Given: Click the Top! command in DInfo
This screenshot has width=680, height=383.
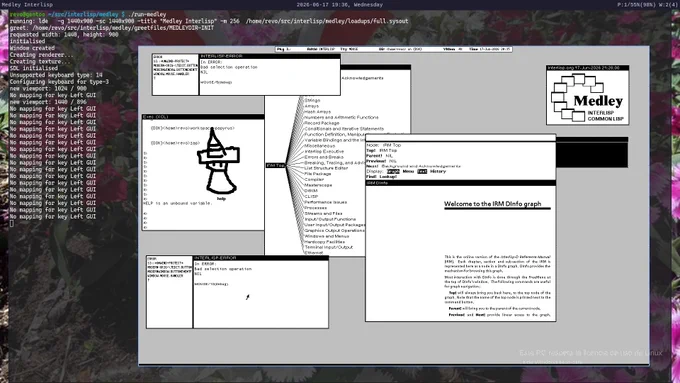Looking at the screenshot, I should coord(371,151).
